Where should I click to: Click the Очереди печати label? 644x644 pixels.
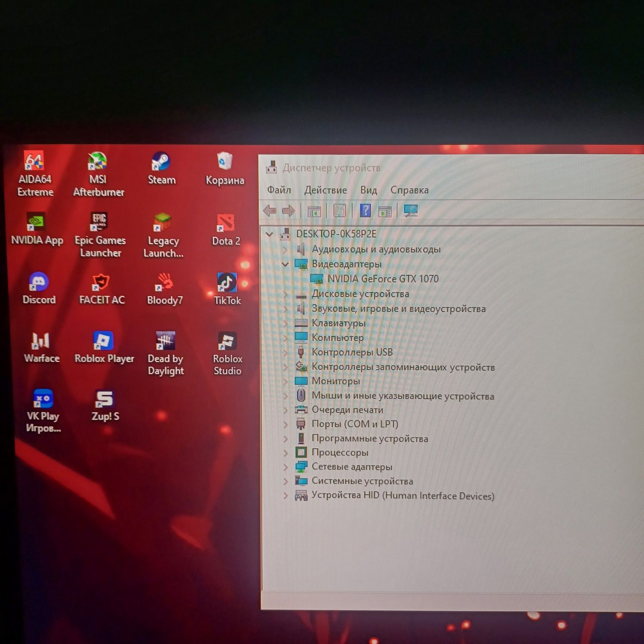click(347, 410)
